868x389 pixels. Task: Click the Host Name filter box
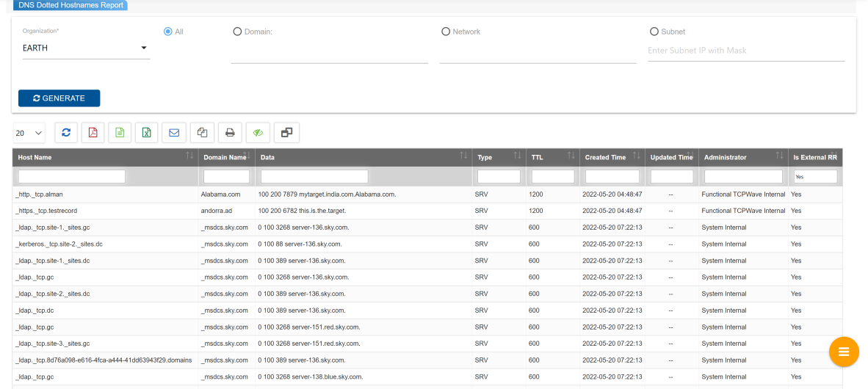(x=72, y=176)
